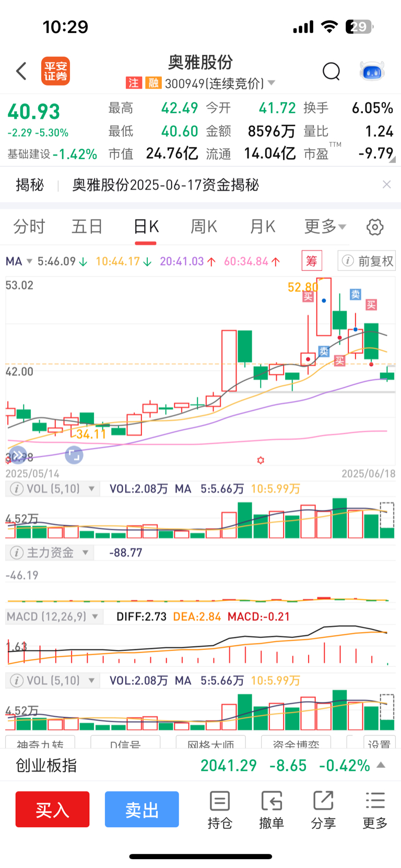Open info icon beside 主力资金

(x=17, y=553)
